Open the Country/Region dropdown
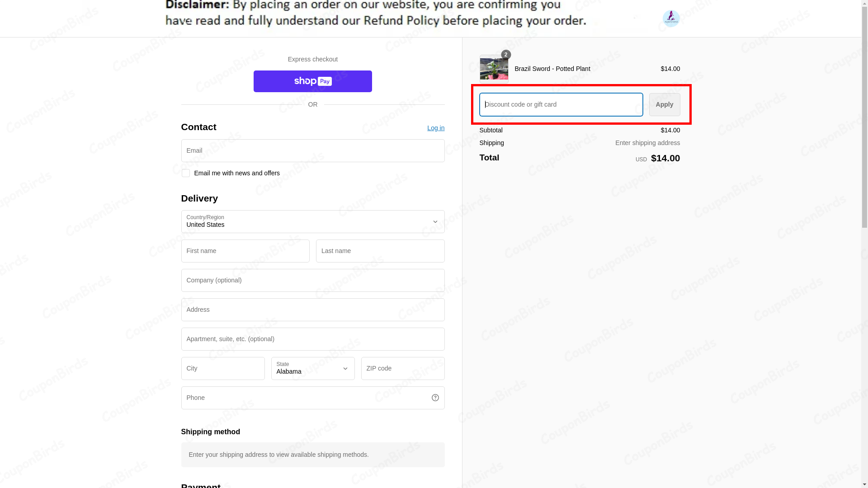The height and width of the screenshot is (488, 868). click(x=312, y=221)
